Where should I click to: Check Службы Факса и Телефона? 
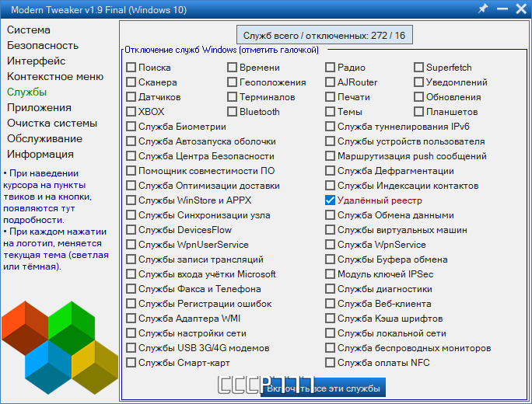pyautogui.click(x=131, y=289)
